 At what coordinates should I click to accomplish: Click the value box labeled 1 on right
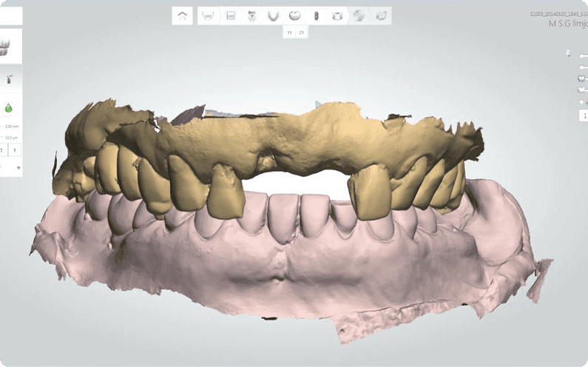coord(584,115)
